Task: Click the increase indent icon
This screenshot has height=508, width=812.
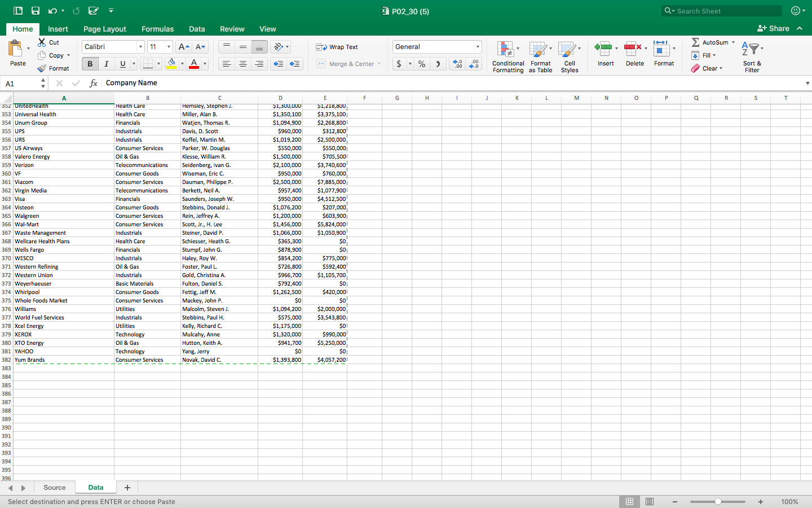Action: coord(295,64)
